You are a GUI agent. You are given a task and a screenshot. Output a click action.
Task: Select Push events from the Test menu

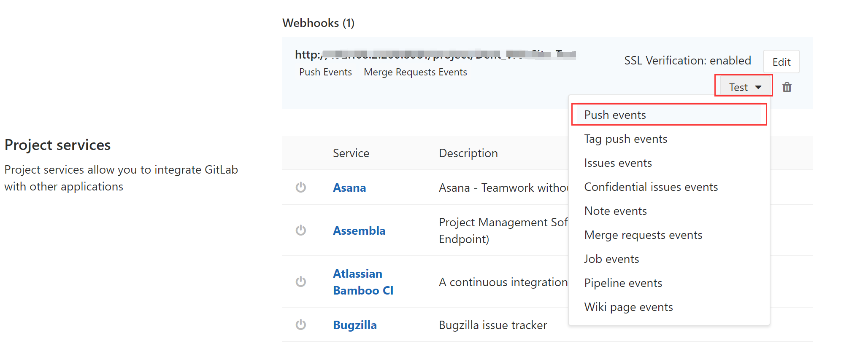point(615,115)
